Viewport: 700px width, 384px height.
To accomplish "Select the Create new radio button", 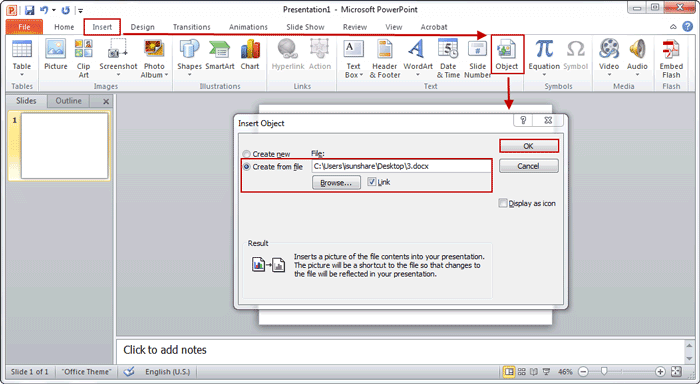I will coord(246,154).
